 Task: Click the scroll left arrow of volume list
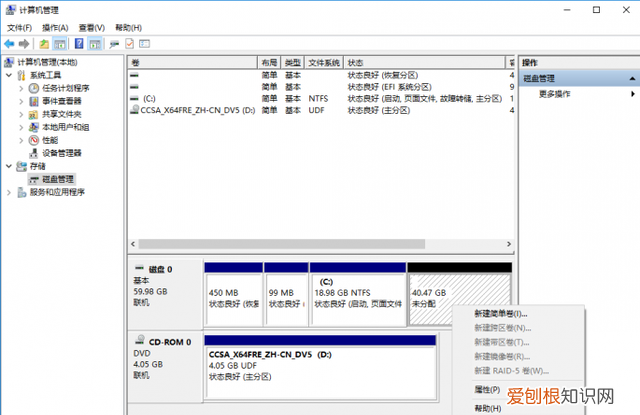point(133,244)
